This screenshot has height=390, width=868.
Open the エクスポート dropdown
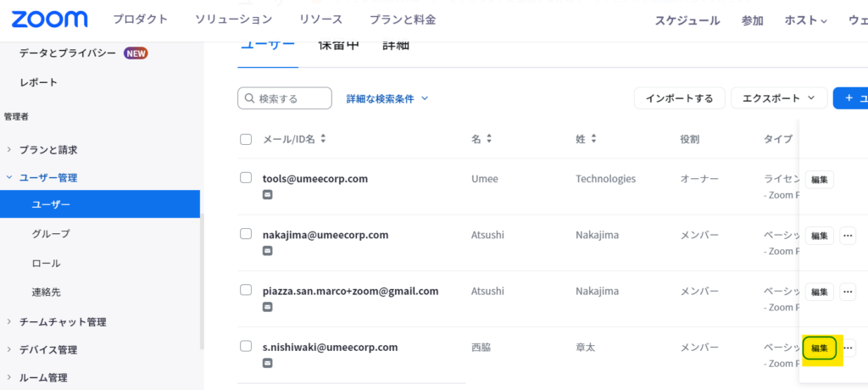click(778, 98)
